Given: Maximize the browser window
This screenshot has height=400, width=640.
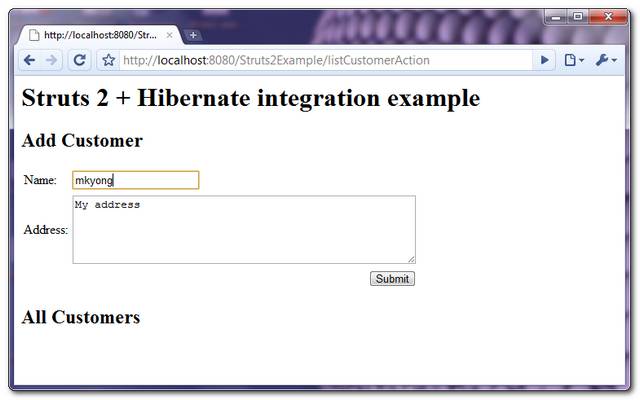Looking at the screenshot, I should (578, 17).
